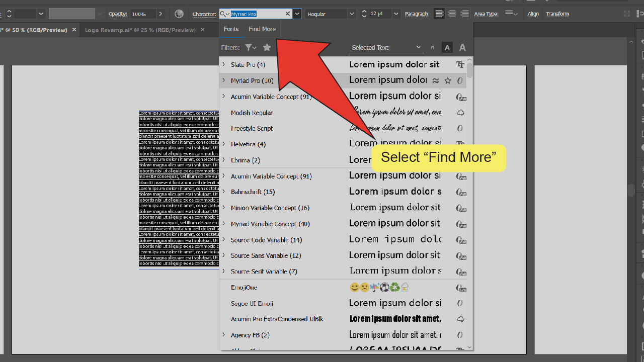Select Acumin Pro ExtraCondensed UlBlk font
The height and width of the screenshot is (362, 644).
277,319
